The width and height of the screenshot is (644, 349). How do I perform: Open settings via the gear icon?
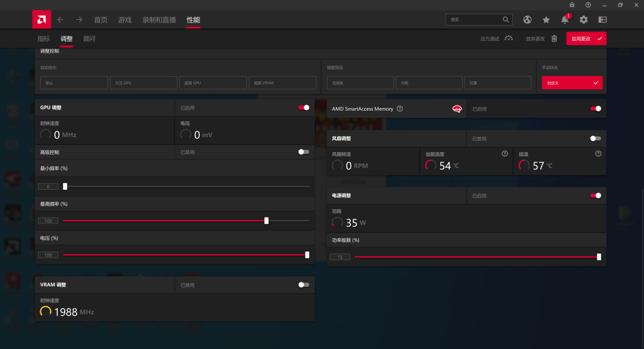tap(584, 19)
